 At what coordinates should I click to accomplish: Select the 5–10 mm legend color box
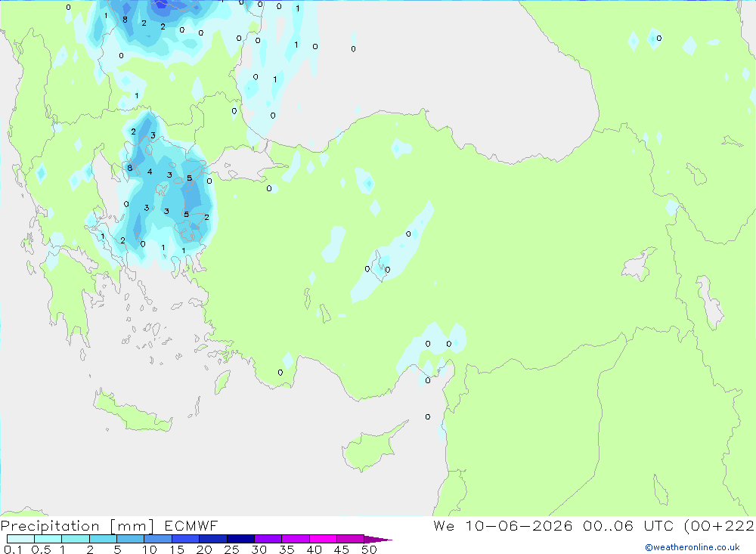click(x=130, y=539)
